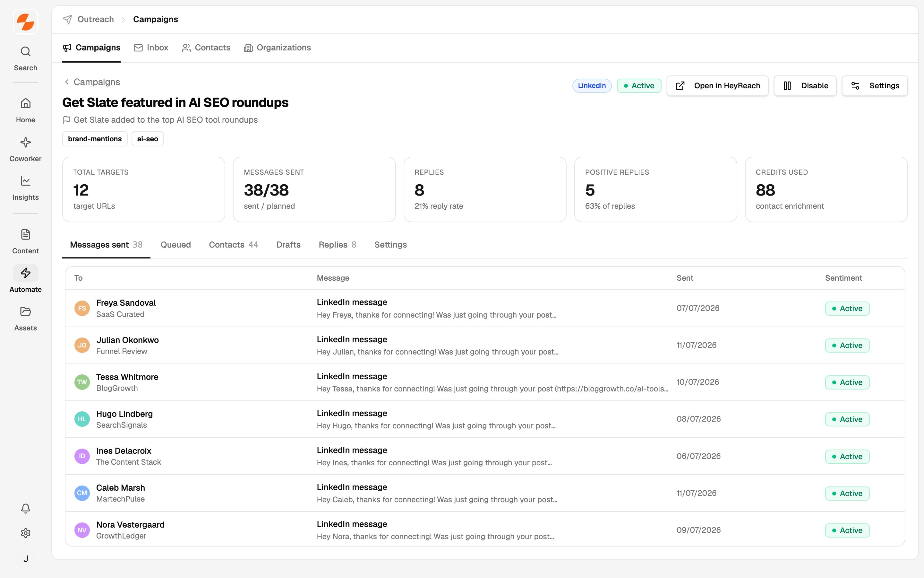
Task: Switch to the Contacts top tab
Action: coord(206,48)
